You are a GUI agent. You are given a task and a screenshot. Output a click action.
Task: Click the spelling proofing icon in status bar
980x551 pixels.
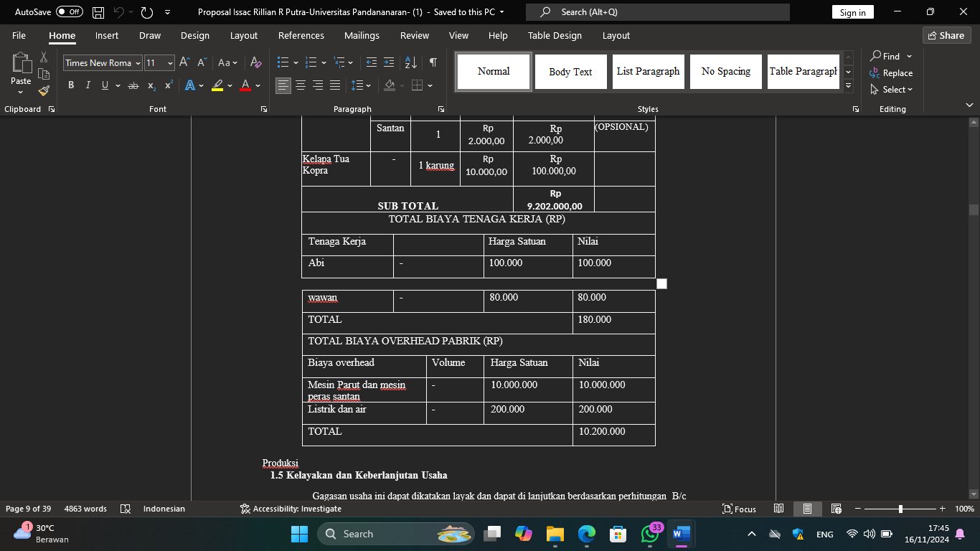tap(126, 509)
